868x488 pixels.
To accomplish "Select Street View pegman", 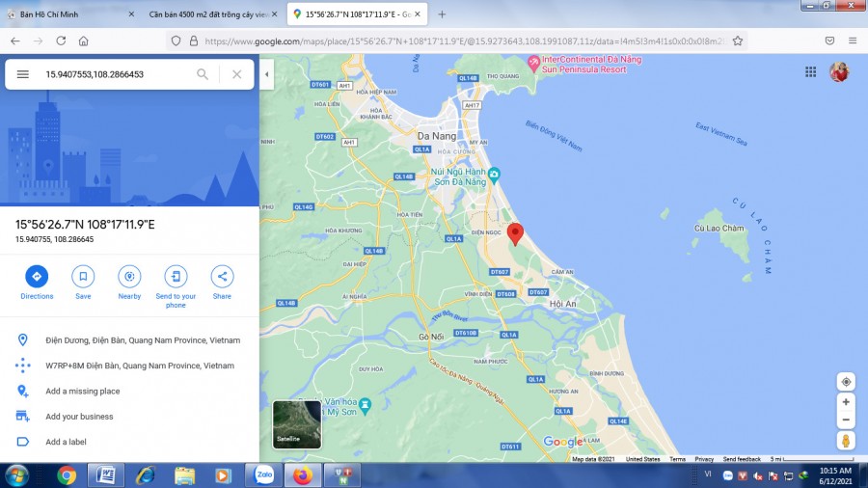I will [846, 441].
